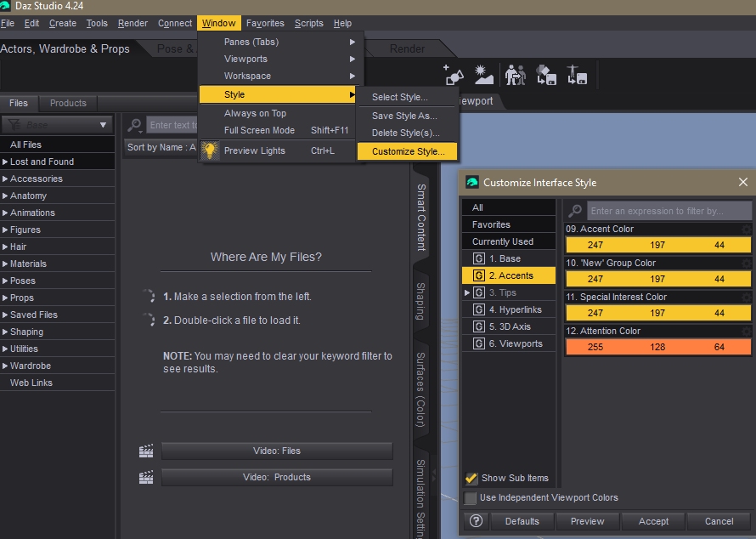Viewport: 756px width, 539px height.
Task: Click the save figure preset icon
Action: tap(577, 75)
